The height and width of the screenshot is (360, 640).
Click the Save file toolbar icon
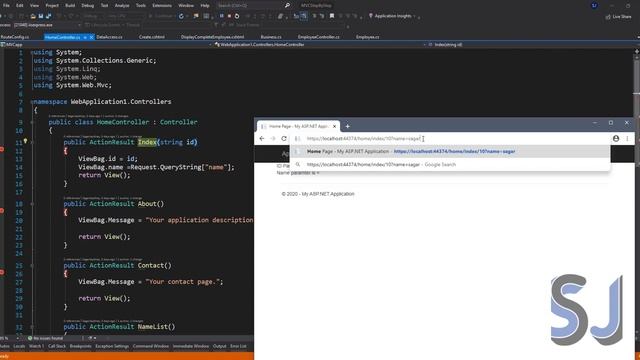[x=41, y=16]
